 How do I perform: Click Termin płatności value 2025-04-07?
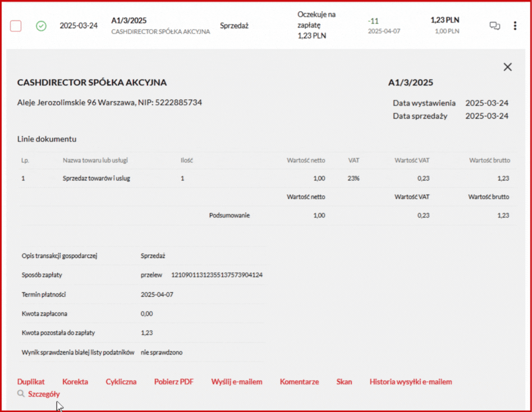tap(157, 295)
